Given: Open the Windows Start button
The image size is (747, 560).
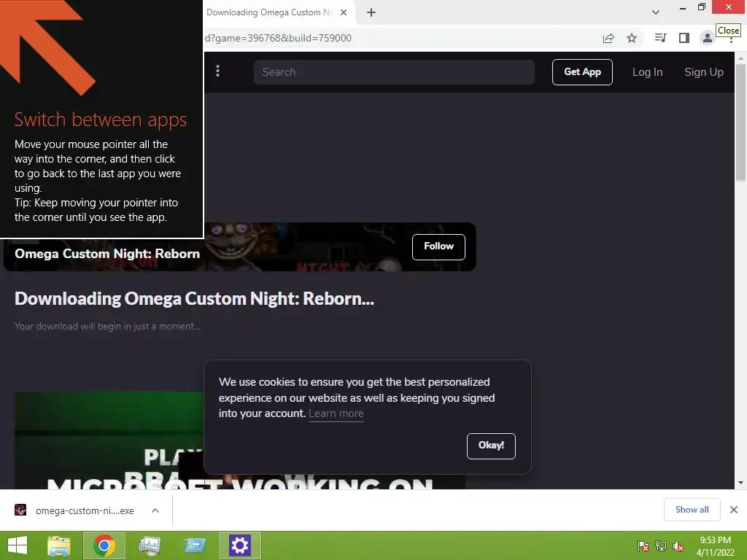Looking at the screenshot, I should tap(18, 545).
